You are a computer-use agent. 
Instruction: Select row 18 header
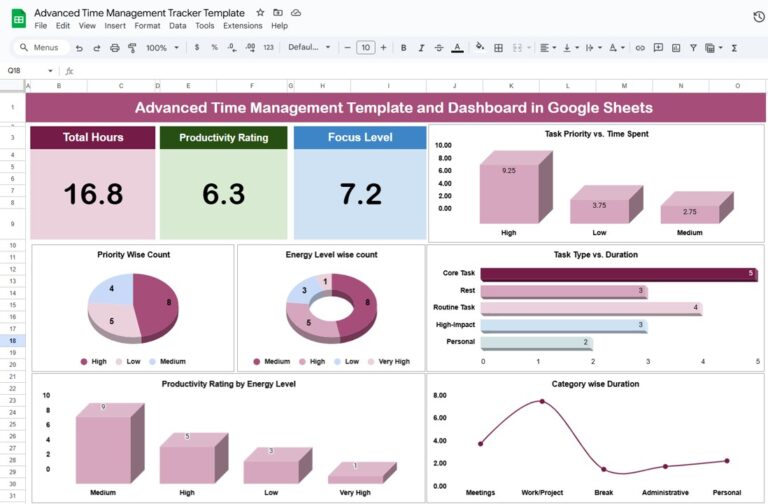(12, 341)
